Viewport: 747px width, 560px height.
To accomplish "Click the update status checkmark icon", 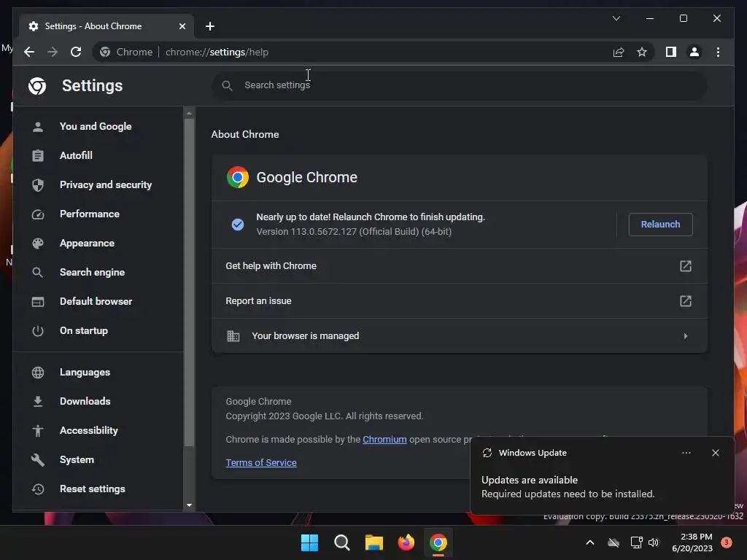I will (237, 225).
